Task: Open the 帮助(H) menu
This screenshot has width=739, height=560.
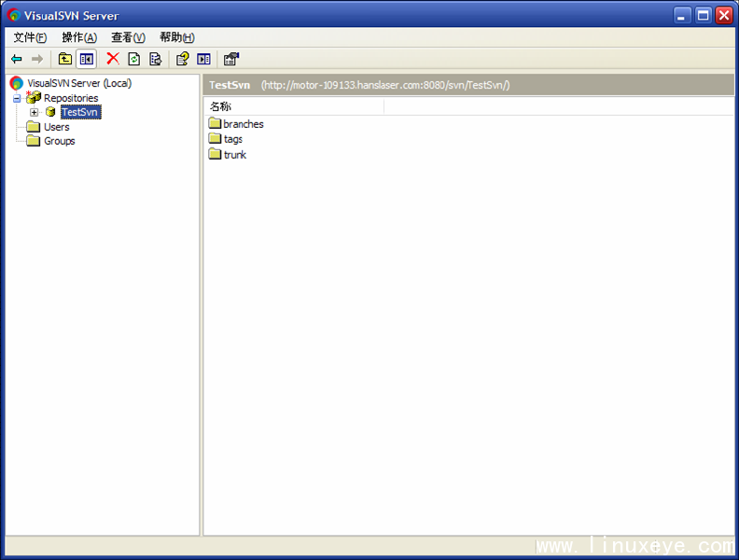Action: pos(177,37)
